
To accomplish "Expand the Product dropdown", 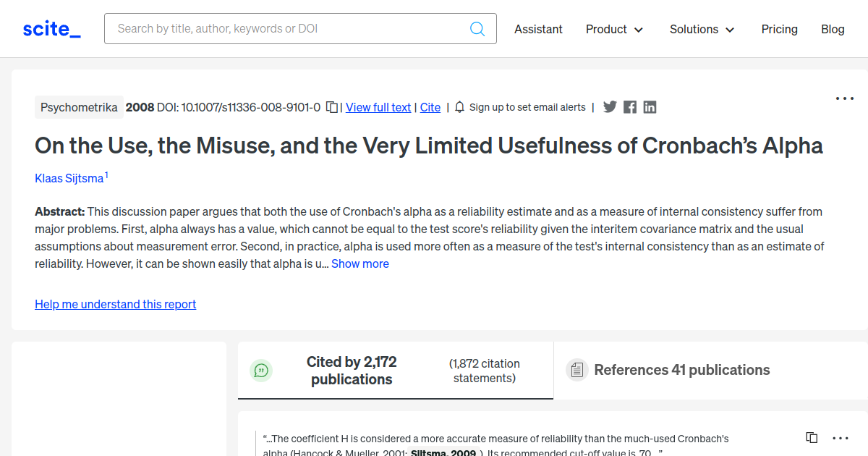I will coord(614,29).
